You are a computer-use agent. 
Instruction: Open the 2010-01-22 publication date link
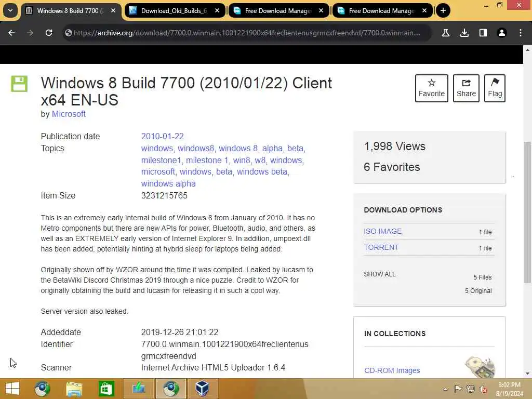(x=162, y=137)
